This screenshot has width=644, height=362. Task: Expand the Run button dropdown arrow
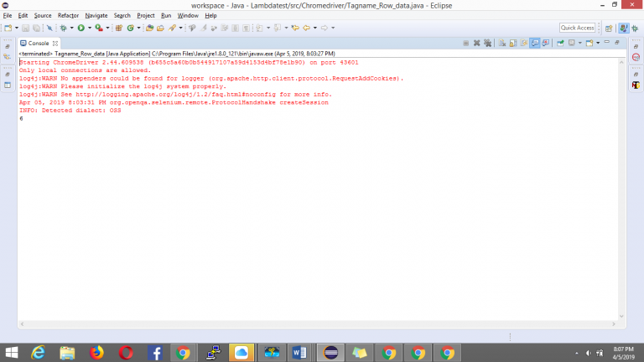point(89,28)
